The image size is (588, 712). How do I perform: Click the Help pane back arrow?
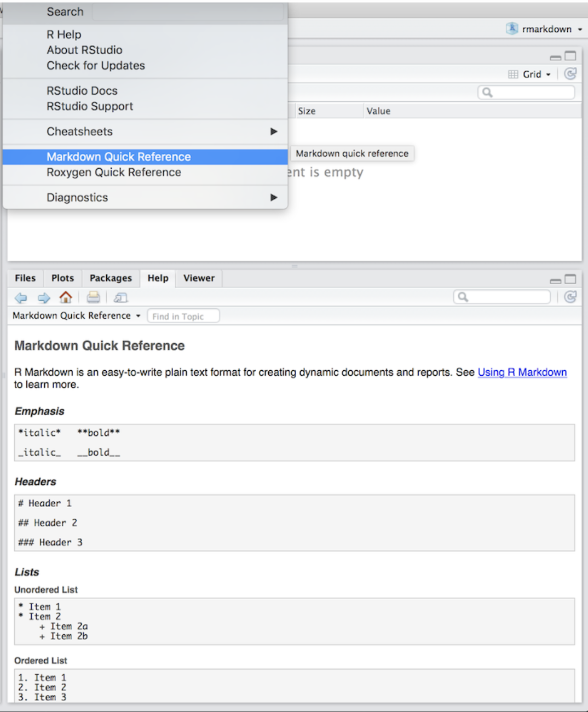click(21, 297)
